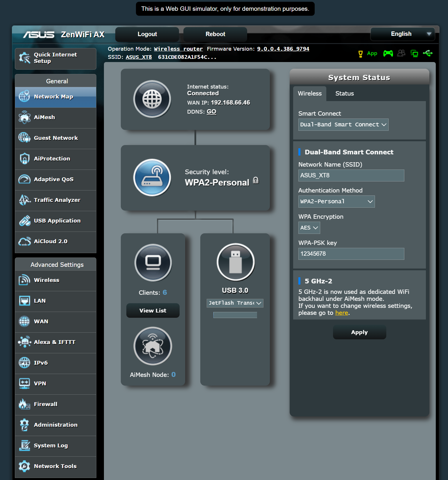448x480 pixels.
Task: Open the JetFlash Transcend USB device dropdown
Action: click(x=235, y=303)
